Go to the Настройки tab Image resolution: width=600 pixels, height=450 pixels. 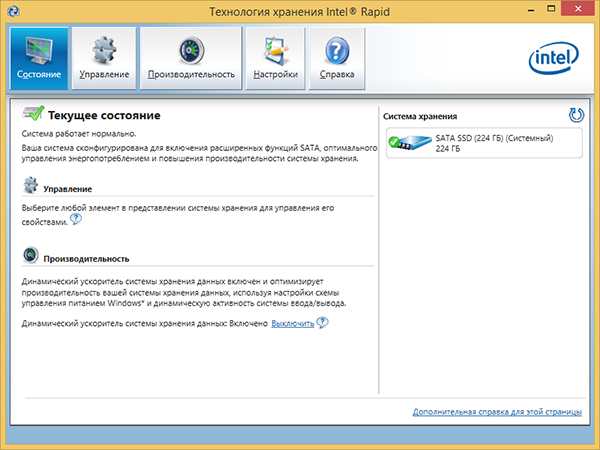click(x=275, y=58)
